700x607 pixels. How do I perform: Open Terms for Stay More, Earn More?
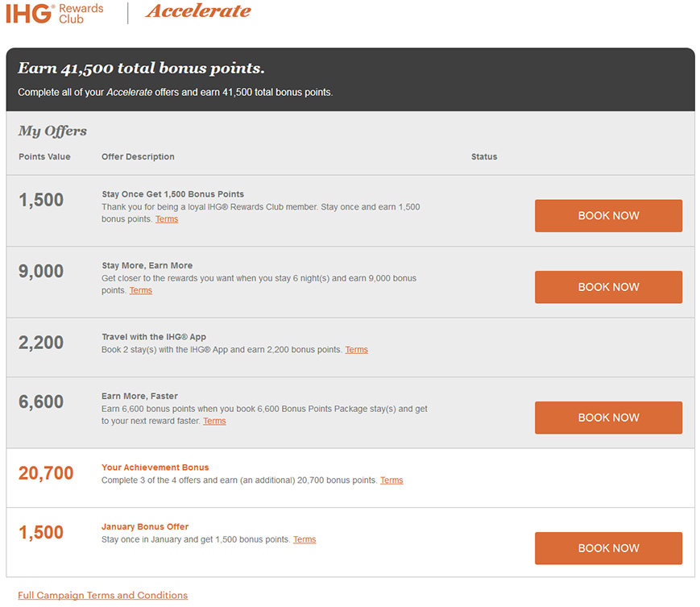tap(141, 290)
